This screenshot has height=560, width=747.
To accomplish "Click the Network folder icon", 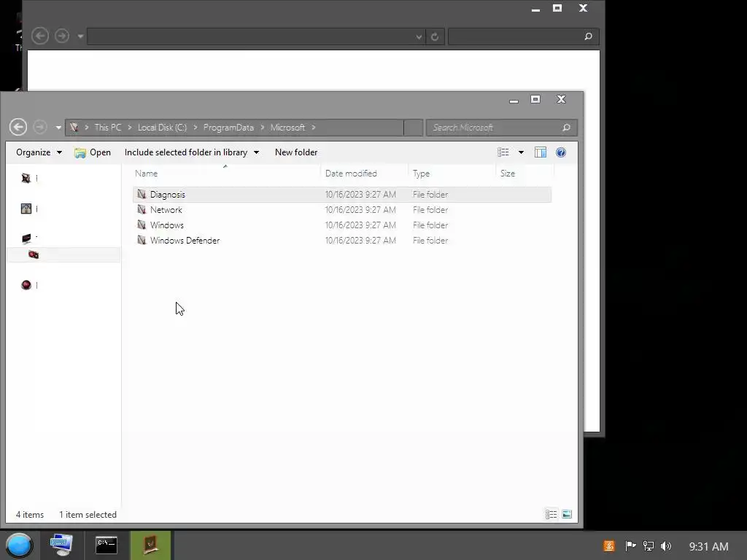I will click(142, 209).
